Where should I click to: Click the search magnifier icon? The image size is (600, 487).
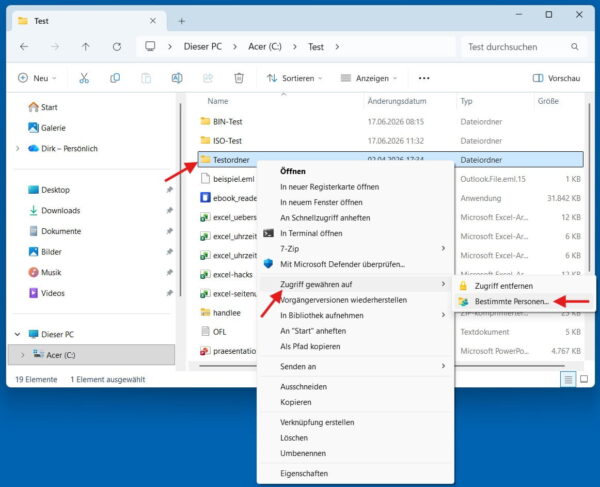(x=574, y=47)
